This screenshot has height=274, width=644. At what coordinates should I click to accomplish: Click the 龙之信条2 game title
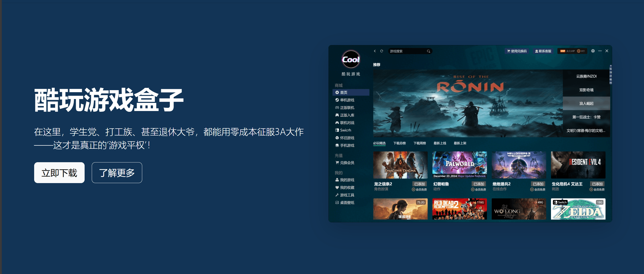tap(383, 184)
